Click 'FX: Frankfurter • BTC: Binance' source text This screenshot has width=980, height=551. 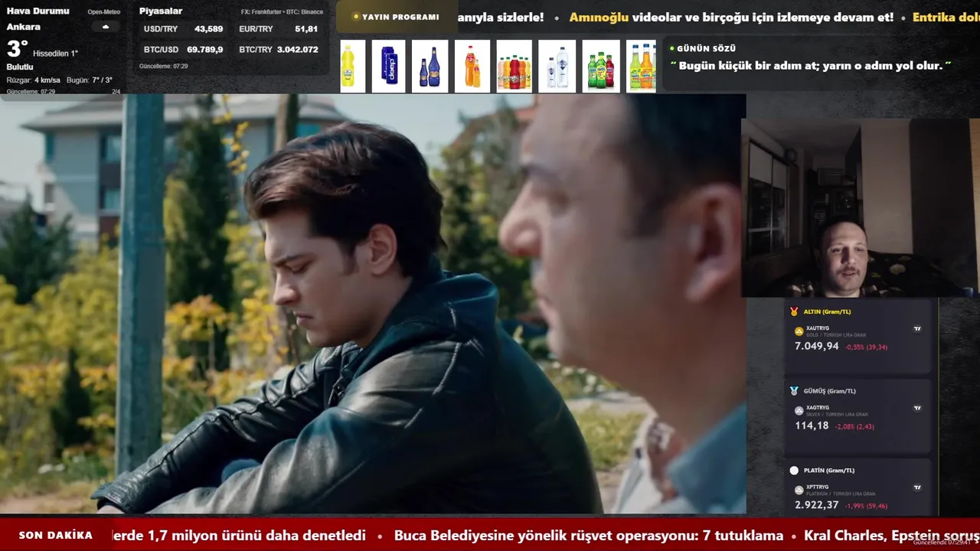click(282, 12)
